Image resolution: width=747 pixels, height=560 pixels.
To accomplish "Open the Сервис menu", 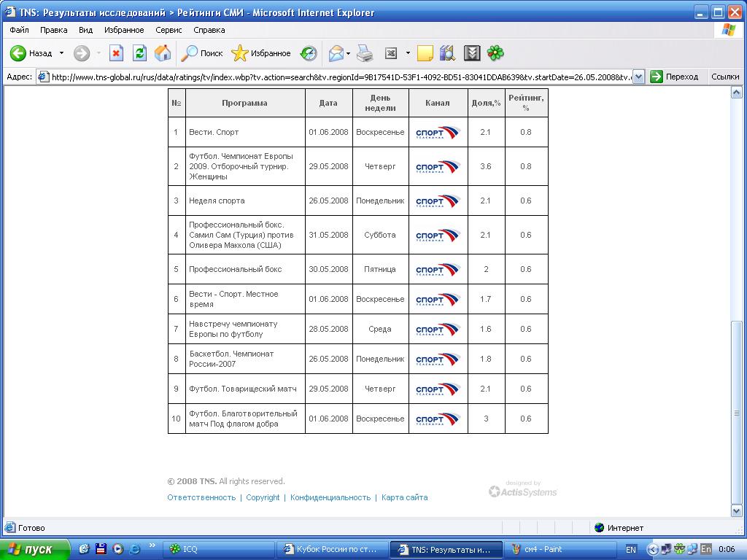I will pos(169,30).
